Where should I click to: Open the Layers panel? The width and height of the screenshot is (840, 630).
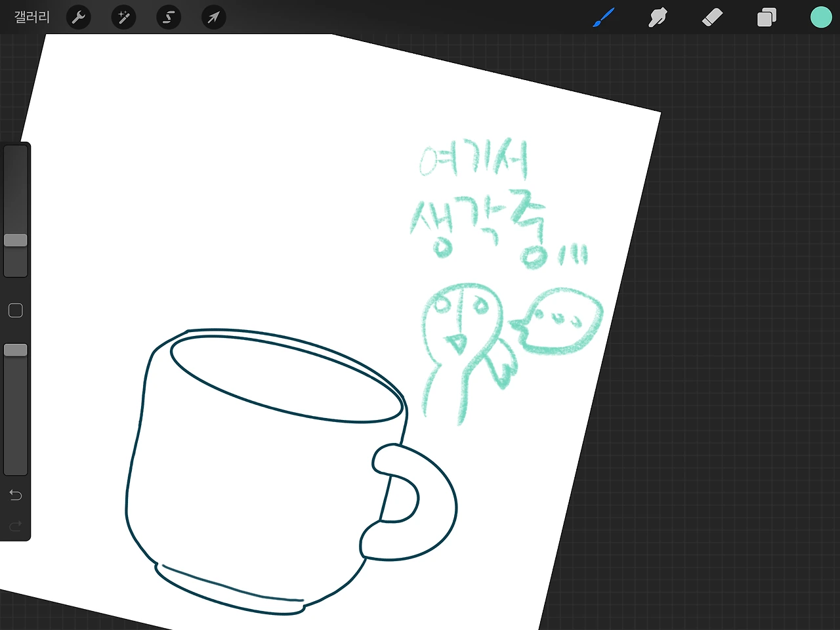[x=766, y=17]
